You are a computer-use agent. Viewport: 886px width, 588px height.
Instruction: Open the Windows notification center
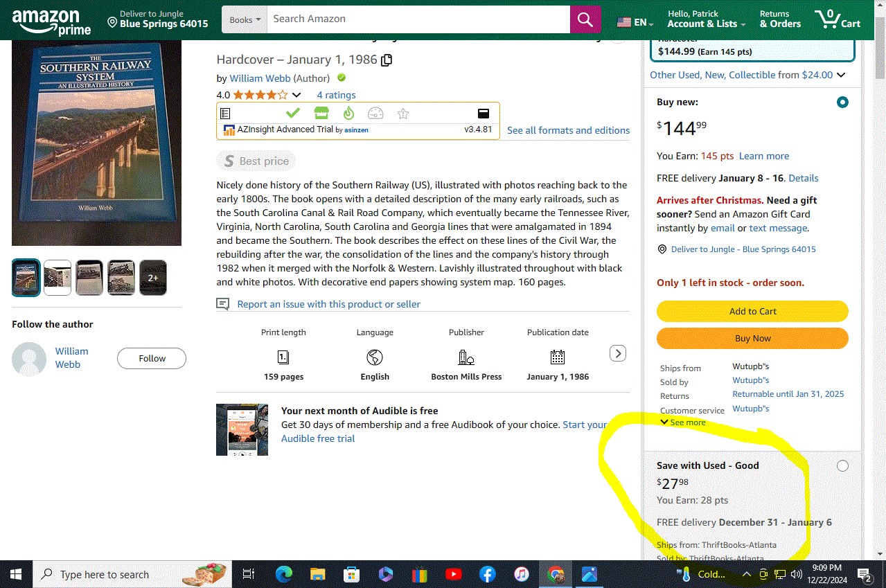[865, 574]
